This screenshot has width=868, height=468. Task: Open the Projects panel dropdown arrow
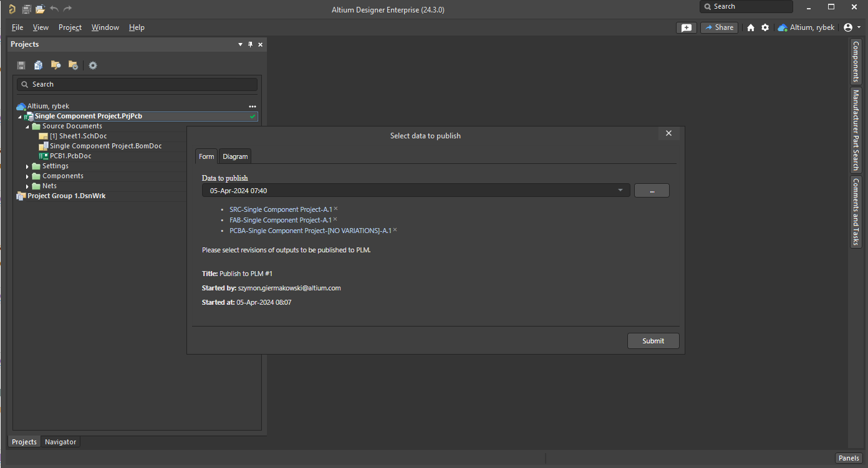[x=241, y=44]
